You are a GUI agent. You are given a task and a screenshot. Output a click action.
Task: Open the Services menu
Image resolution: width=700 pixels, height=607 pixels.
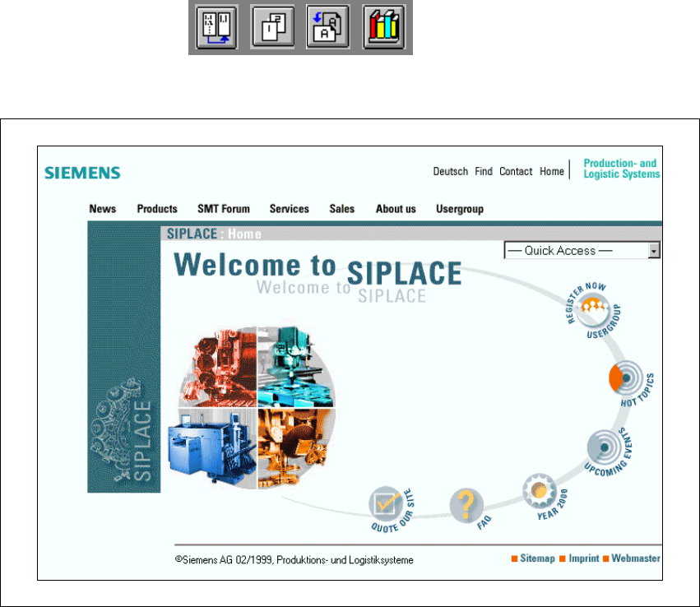tap(290, 209)
